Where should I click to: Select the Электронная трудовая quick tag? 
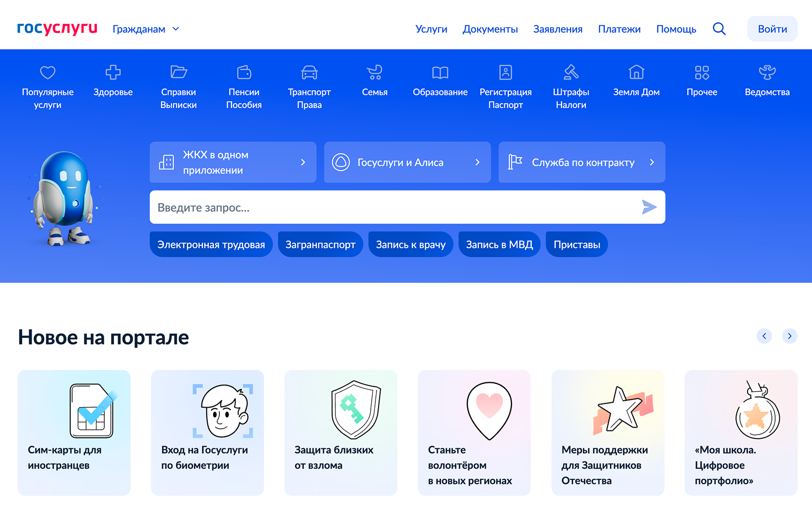pos(211,245)
